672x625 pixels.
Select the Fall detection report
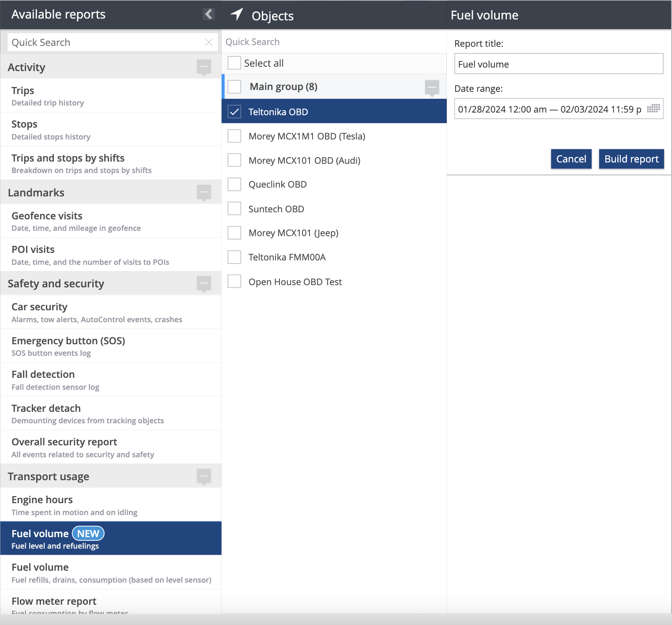tap(111, 380)
